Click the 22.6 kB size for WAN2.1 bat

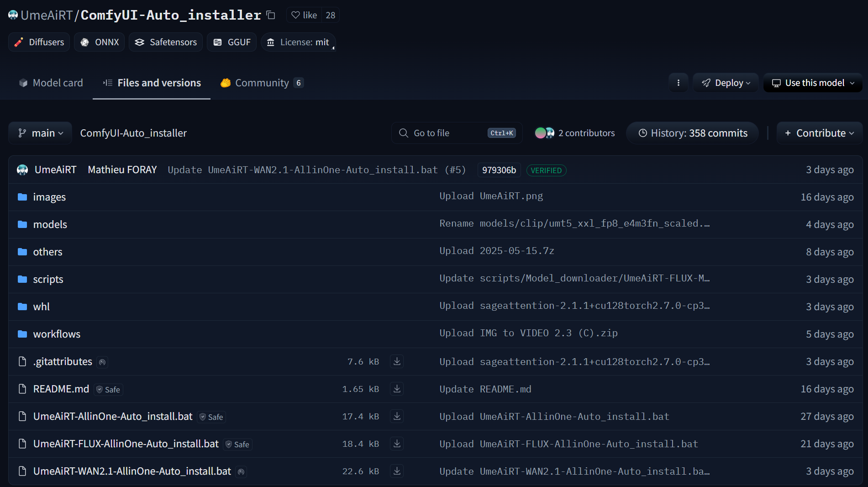[361, 471]
